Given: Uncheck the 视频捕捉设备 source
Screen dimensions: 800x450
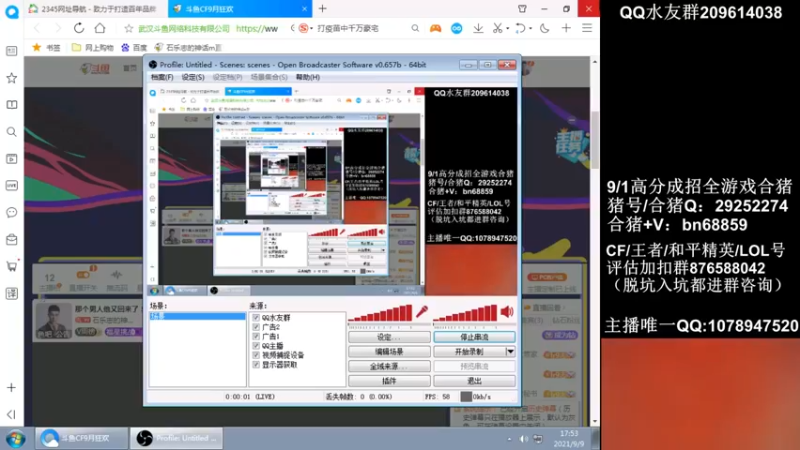Looking at the screenshot, I should 256,355.
